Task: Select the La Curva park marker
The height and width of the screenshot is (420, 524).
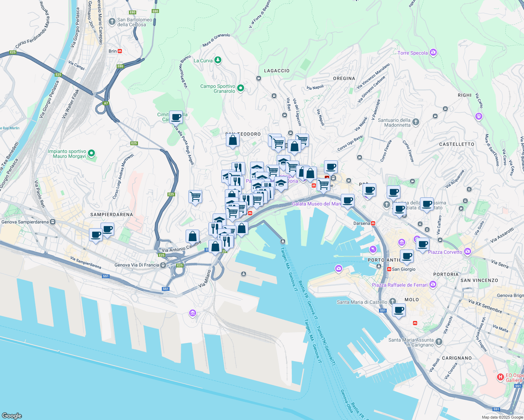Action: pyautogui.click(x=217, y=60)
